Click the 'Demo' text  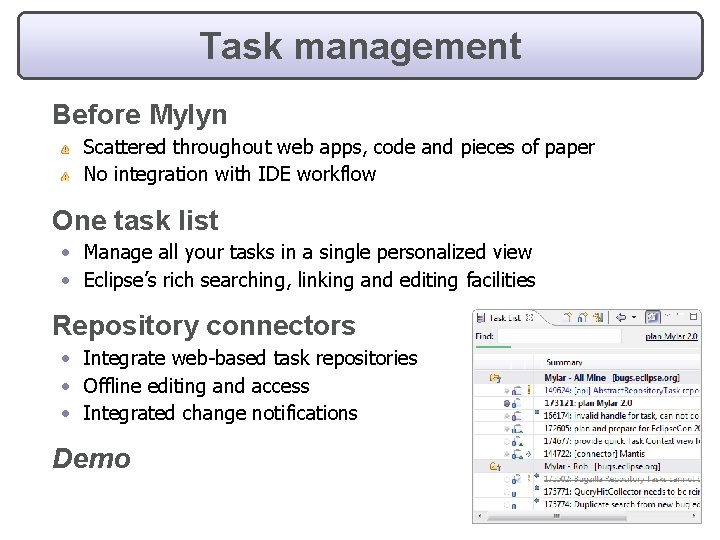tap(91, 458)
